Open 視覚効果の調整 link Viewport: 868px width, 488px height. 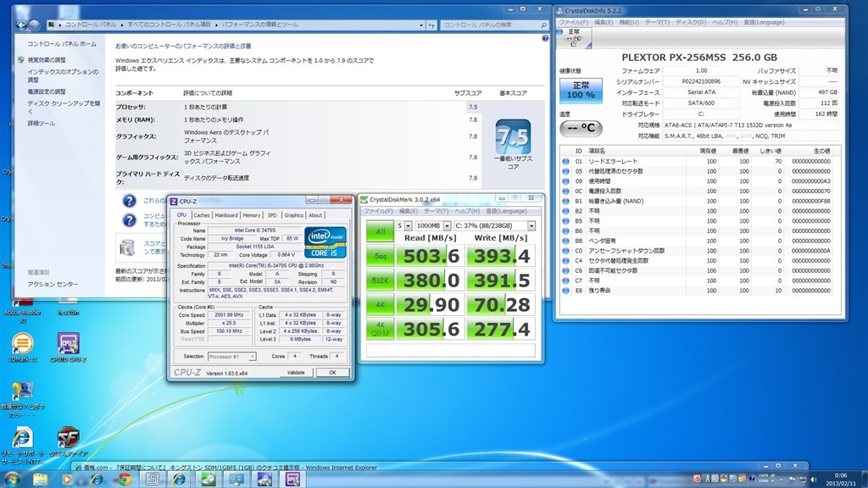point(47,60)
